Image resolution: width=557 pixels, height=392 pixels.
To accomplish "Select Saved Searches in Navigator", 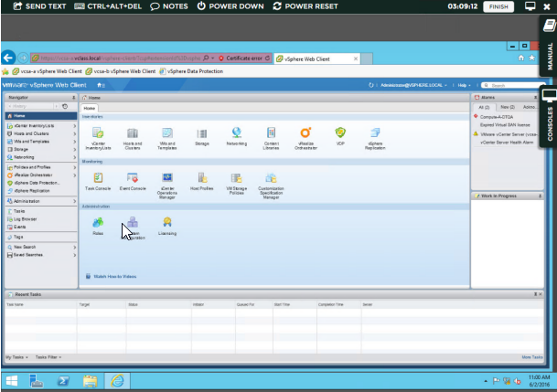I will 41,255.
